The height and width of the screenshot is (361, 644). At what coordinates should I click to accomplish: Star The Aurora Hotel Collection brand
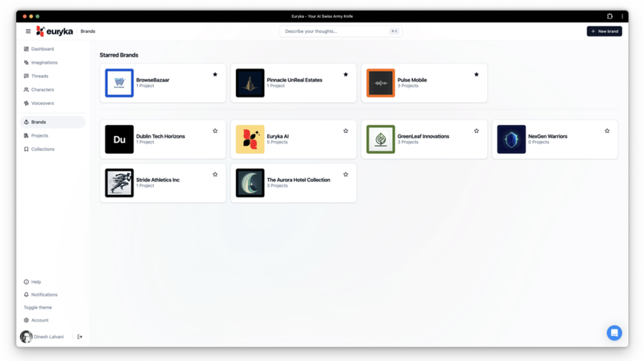click(x=345, y=174)
